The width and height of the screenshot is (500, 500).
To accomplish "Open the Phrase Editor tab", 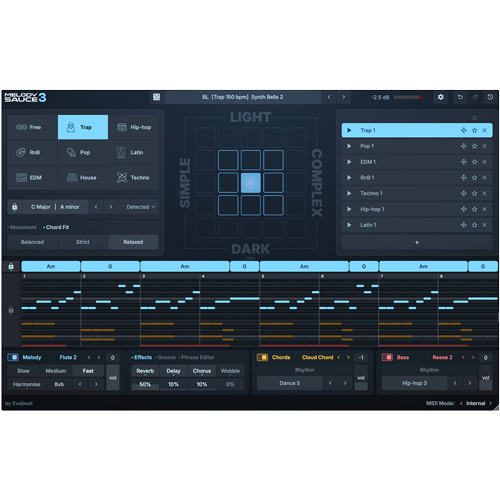I will [198, 357].
